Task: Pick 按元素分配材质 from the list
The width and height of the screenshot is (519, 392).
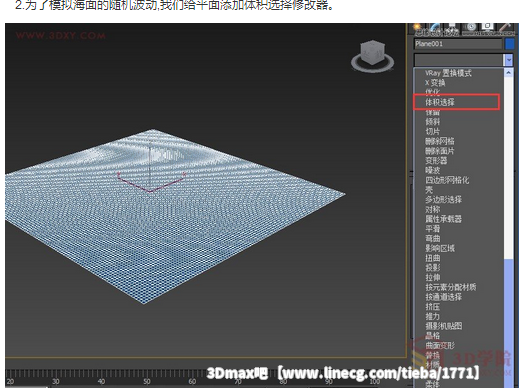Action: coord(451,287)
